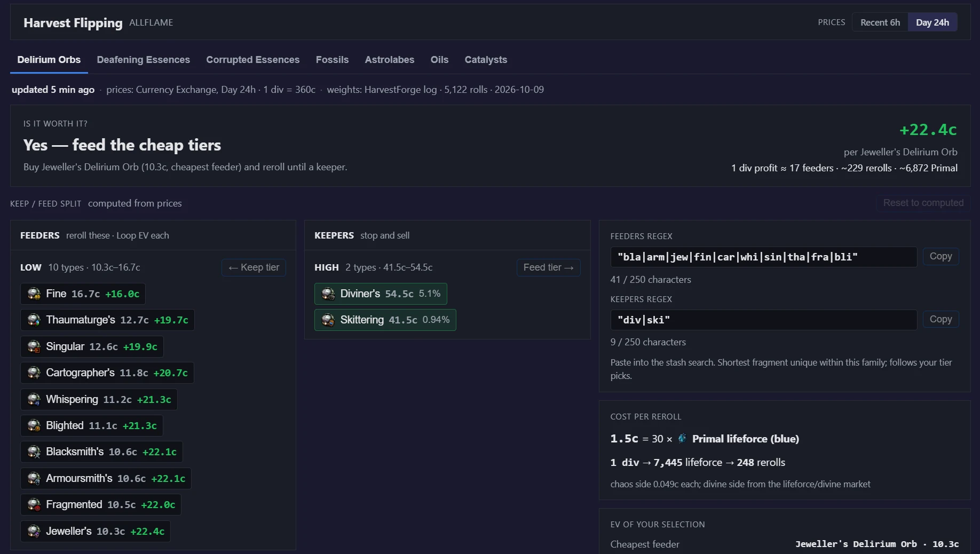
Task: Click the Singular delirium orb icon
Action: tap(34, 346)
